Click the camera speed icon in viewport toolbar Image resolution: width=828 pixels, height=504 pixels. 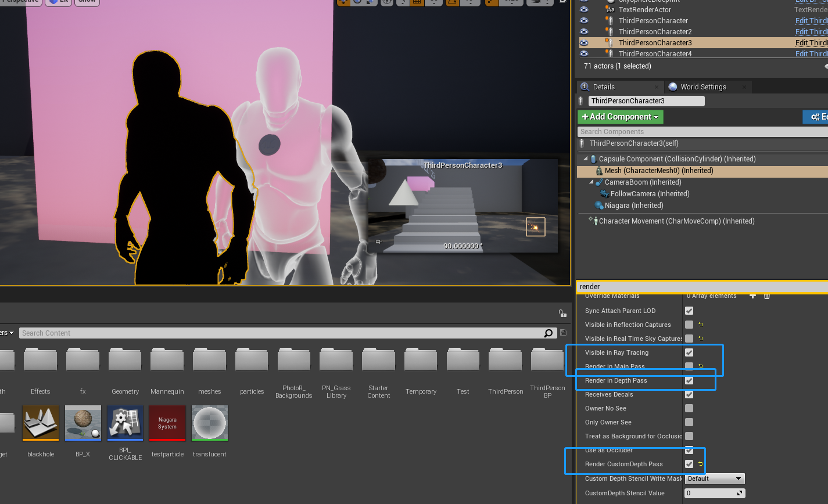click(x=536, y=3)
